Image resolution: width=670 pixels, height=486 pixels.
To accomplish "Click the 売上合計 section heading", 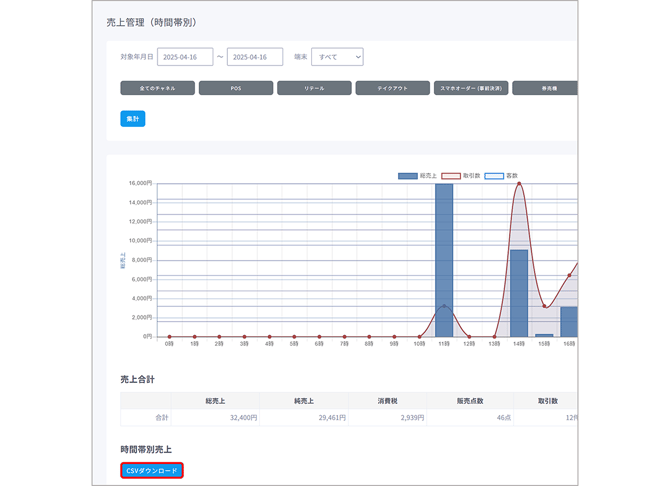I will point(137,380).
